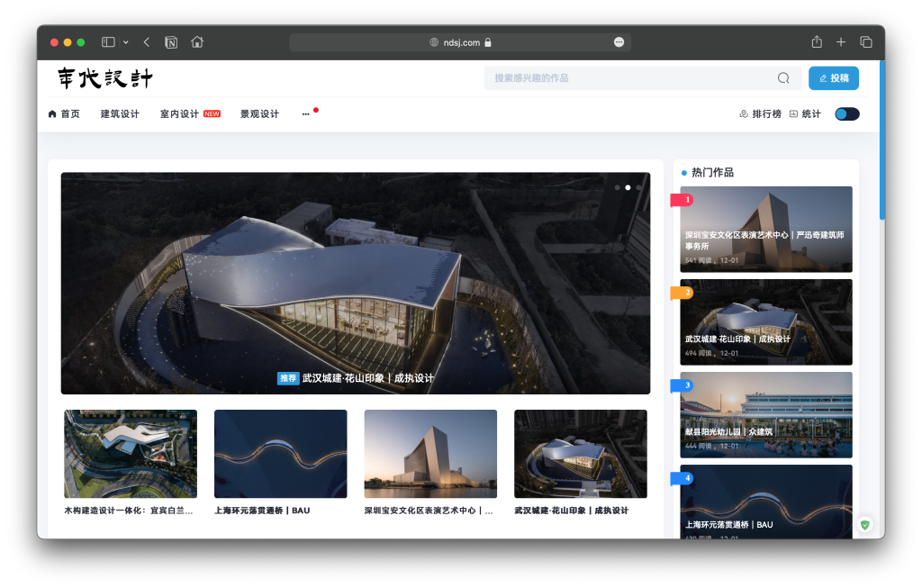Open the sidebar options chevron menu
This screenshot has width=922, height=588.
(126, 42)
